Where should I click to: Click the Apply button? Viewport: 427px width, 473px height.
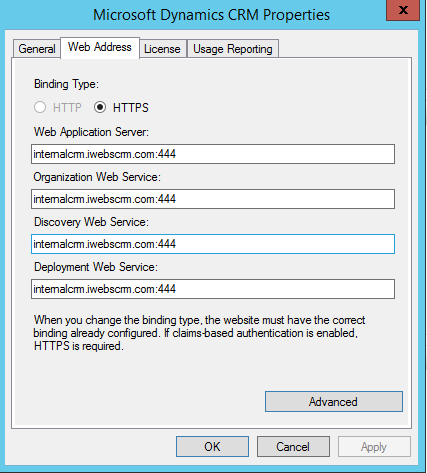click(x=374, y=447)
